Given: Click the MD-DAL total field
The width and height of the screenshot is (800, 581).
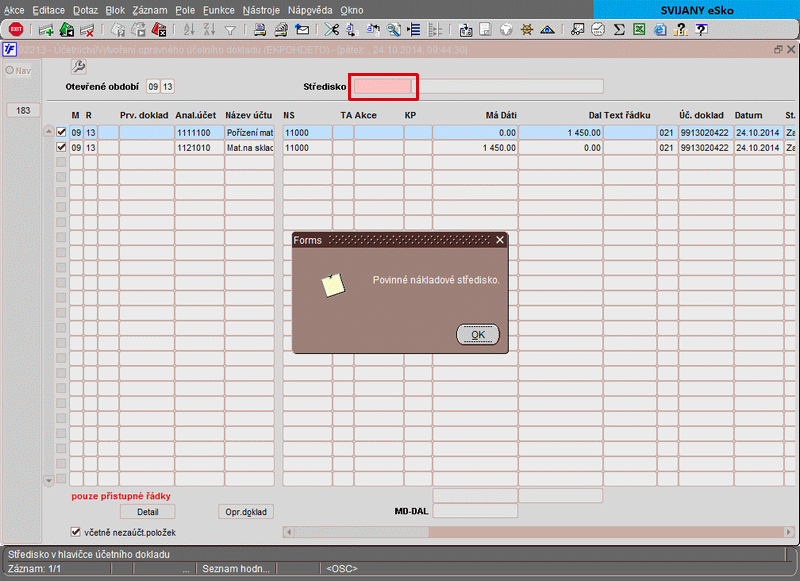Looking at the screenshot, I should [x=475, y=511].
